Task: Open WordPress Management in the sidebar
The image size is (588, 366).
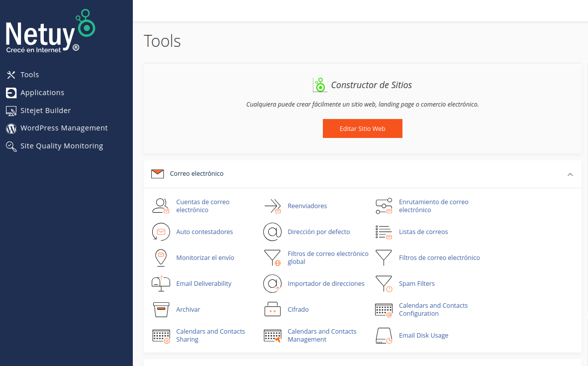Action: tap(64, 128)
